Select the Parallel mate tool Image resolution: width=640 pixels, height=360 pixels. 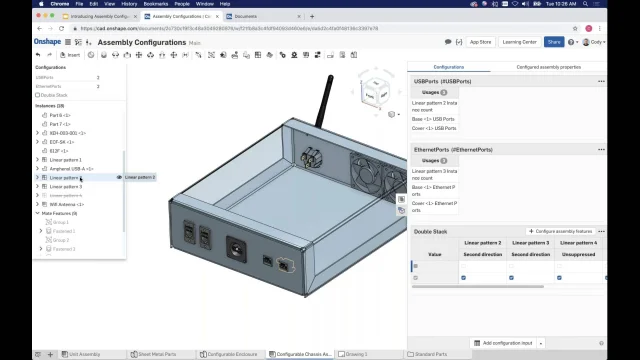[185, 55]
